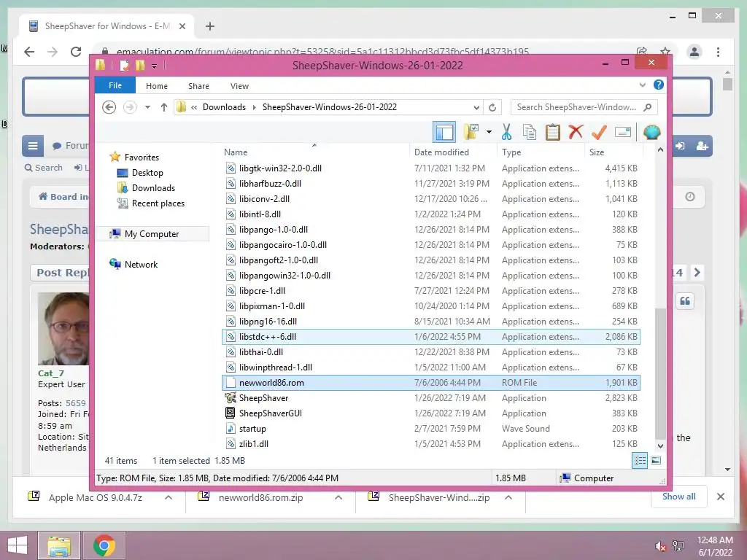
Task: Select the startup wave sound file
Action: click(x=430, y=429)
